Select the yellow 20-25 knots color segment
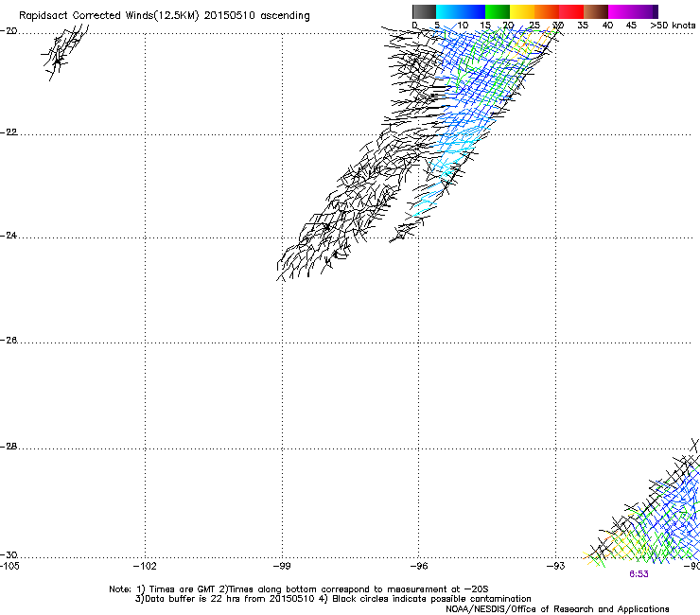The image size is (700, 615). tap(522, 11)
